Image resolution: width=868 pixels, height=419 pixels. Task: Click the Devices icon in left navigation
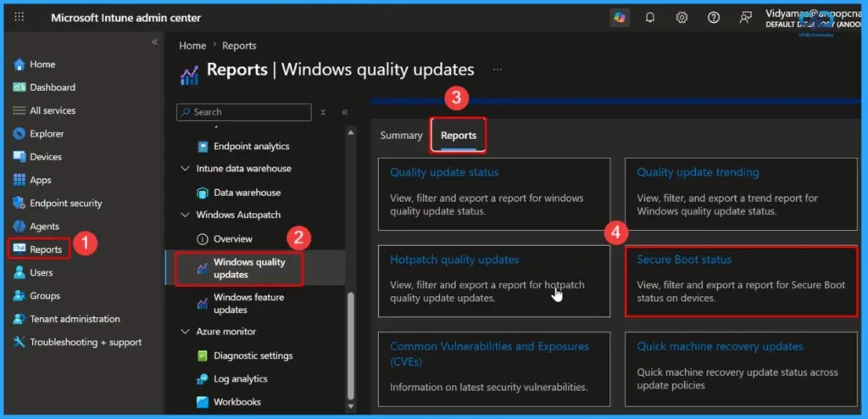[x=19, y=157]
